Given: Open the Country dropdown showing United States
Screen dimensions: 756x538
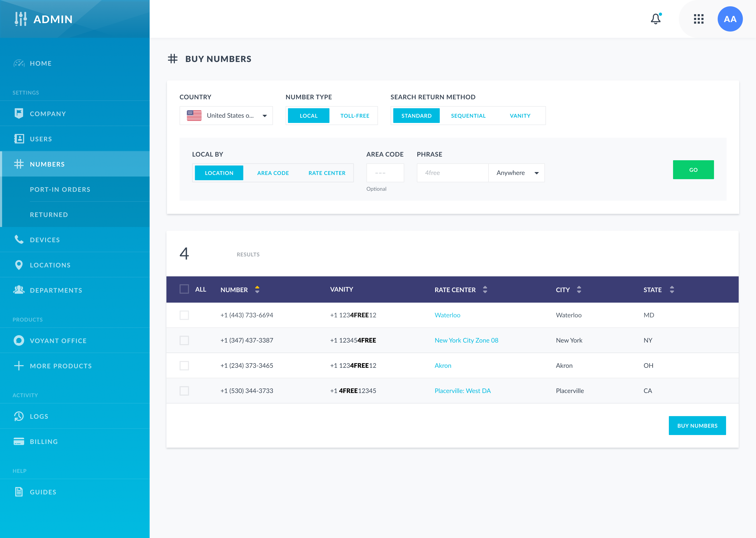Looking at the screenshot, I should tap(226, 116).
